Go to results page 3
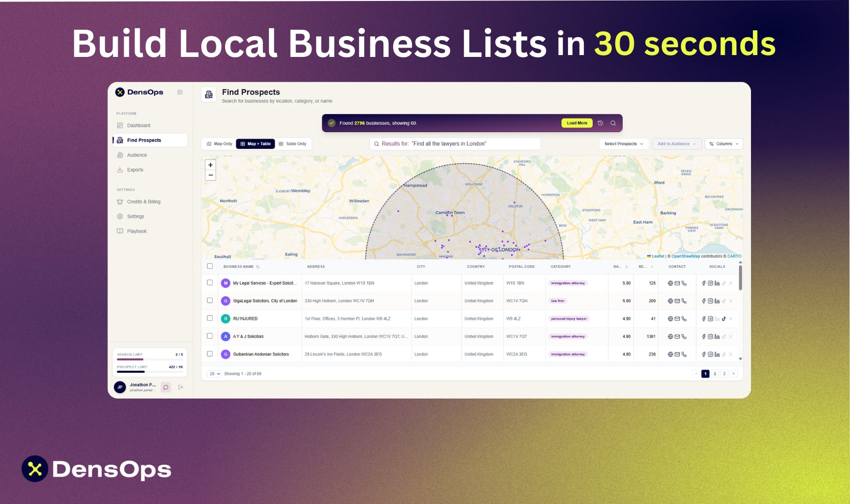This screenshot has width=850, height=504. tap(724, 374)
